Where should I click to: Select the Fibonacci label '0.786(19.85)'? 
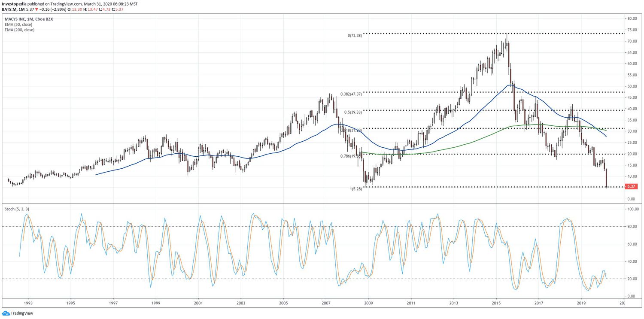[351, 156]
